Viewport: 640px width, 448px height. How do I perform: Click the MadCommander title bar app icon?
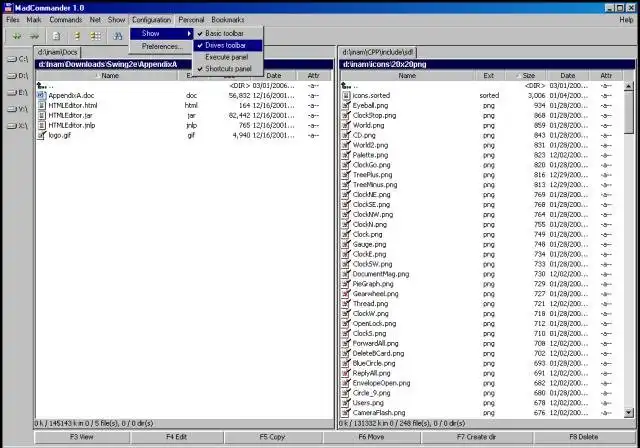pos(8,7)
